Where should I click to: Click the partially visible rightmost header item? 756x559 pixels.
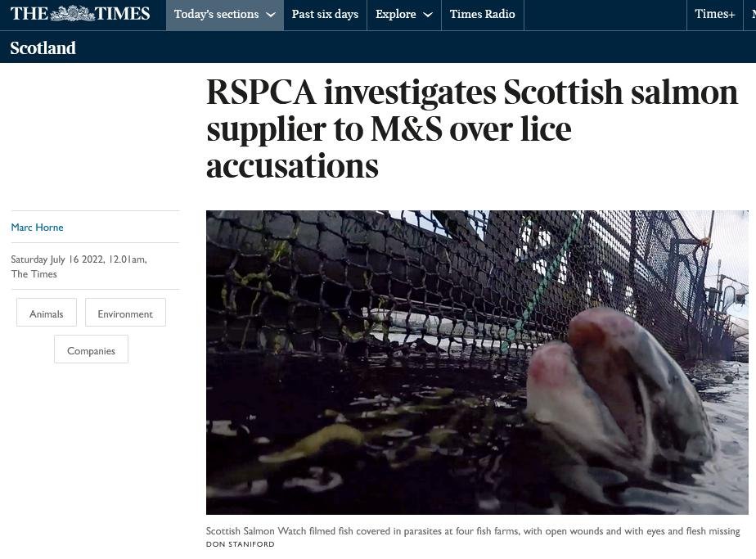[x=753, y=15]
